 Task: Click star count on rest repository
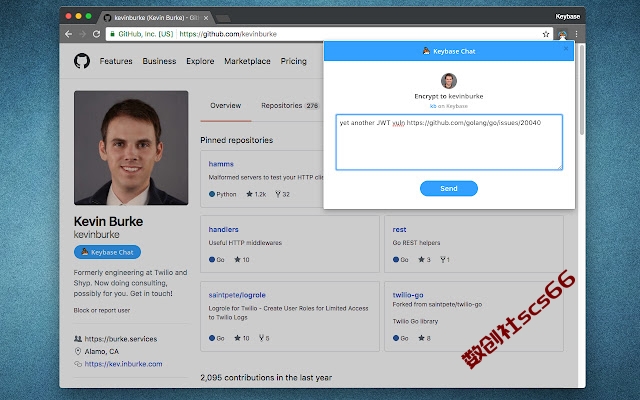[x=424, y=260]
